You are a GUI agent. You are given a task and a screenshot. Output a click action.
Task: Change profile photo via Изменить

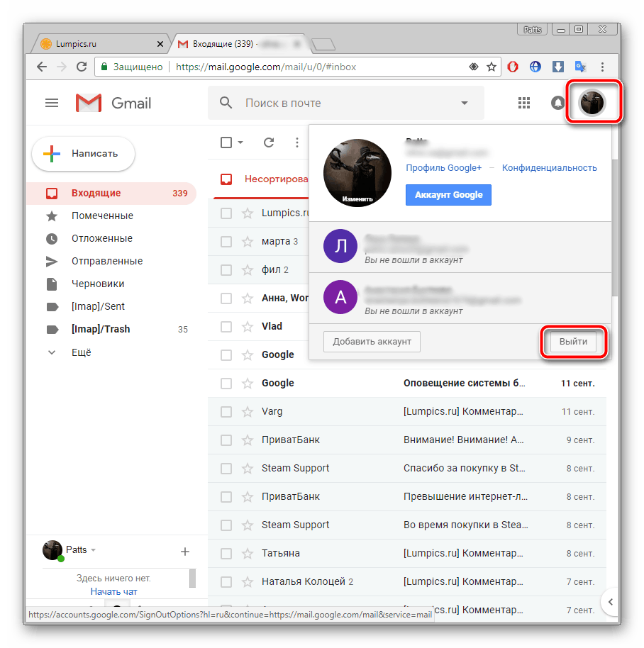[357, 199]
